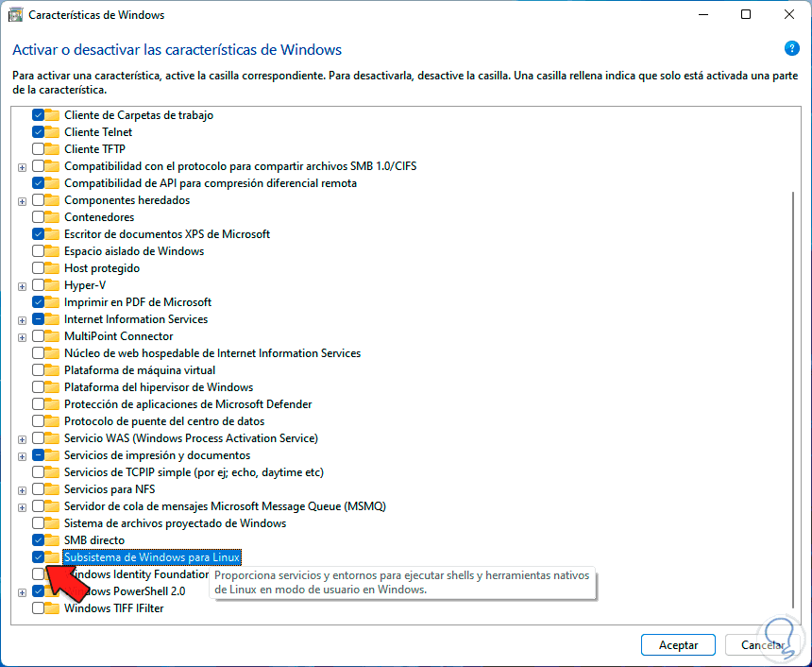Click folder icon beside Núcleo de web hospedable

(x=52, y=353)
